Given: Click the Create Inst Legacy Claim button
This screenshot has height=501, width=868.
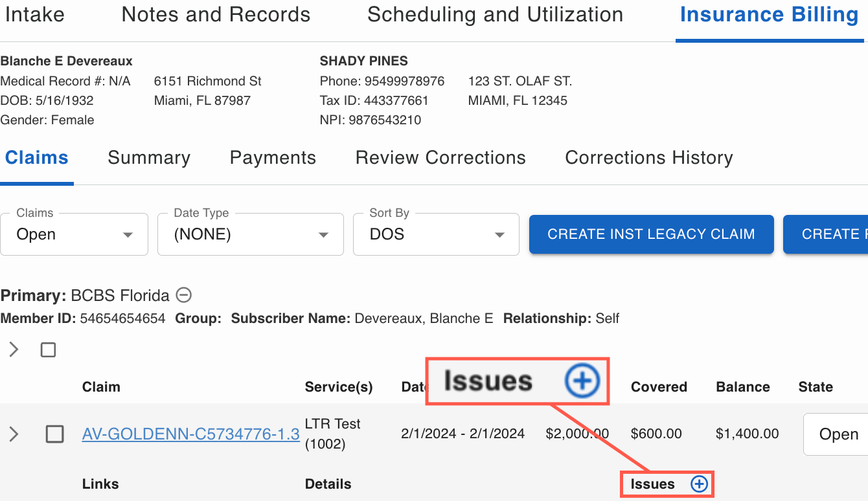Looking at the screenshot, I should (651, 234).
